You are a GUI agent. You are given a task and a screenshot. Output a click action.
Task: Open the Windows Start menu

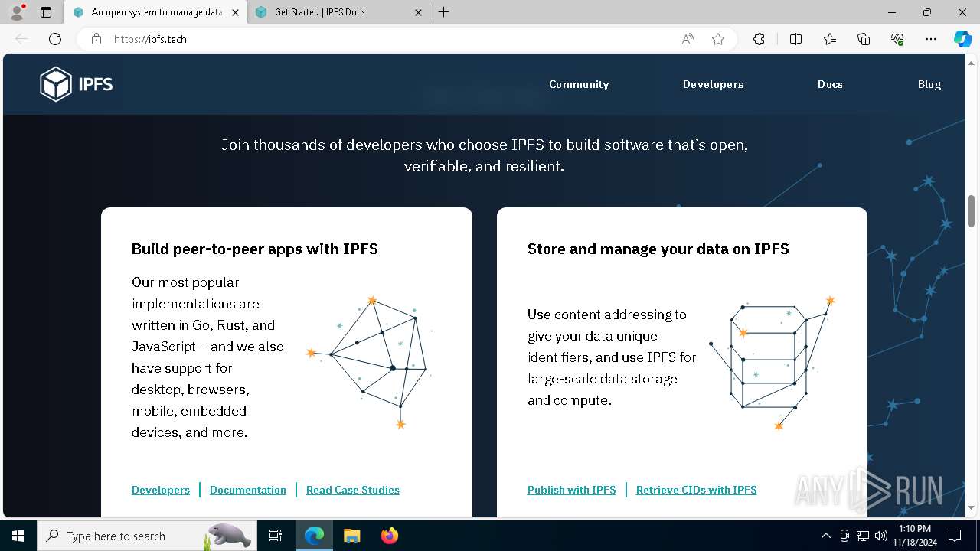tap(18, 536)
